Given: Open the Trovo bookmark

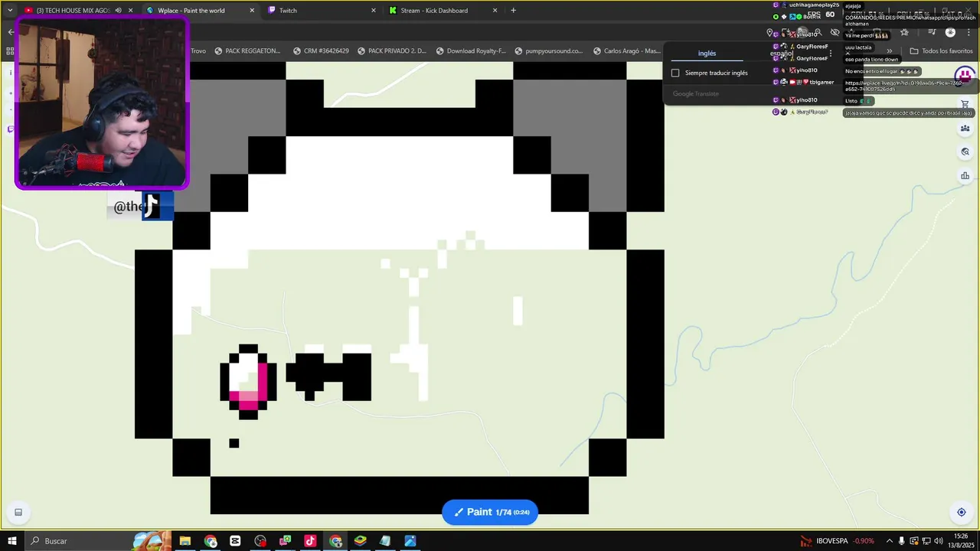Looking at the screenshot, I should (x=198, y=51).
